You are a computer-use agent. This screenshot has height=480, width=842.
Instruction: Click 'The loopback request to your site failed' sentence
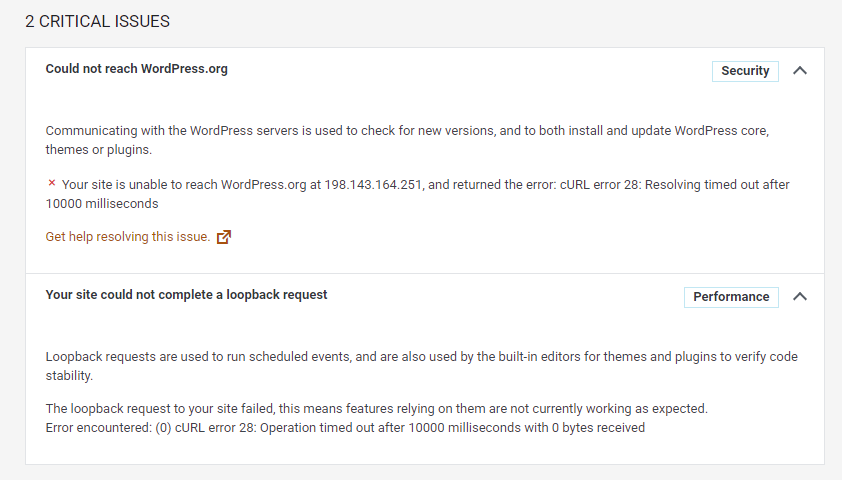[x=376, y=409]
